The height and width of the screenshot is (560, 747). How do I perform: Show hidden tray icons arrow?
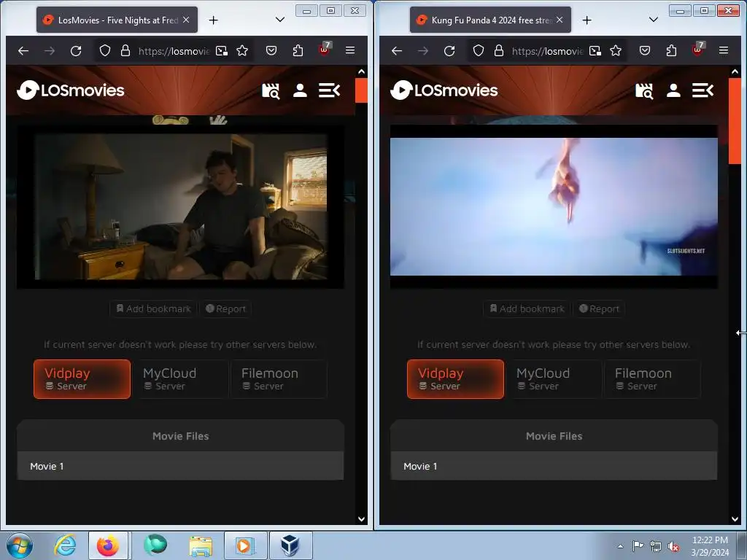point(620,546)
